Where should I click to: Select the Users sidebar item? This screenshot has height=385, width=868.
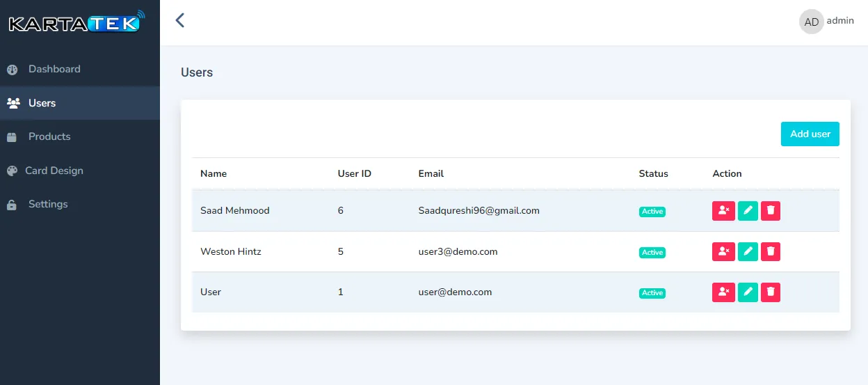(42, 103)
